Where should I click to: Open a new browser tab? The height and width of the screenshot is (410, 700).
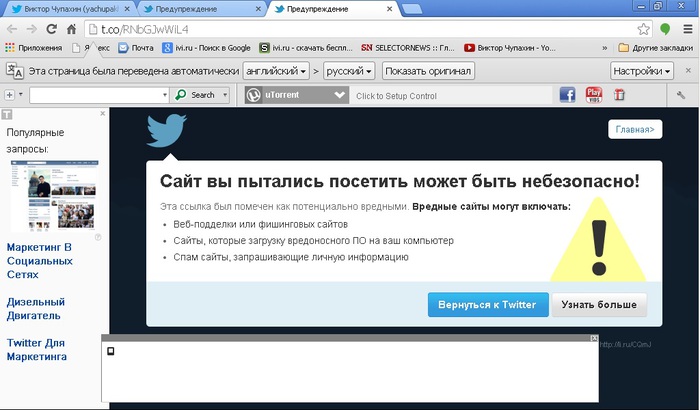click(x=412, y=8)
